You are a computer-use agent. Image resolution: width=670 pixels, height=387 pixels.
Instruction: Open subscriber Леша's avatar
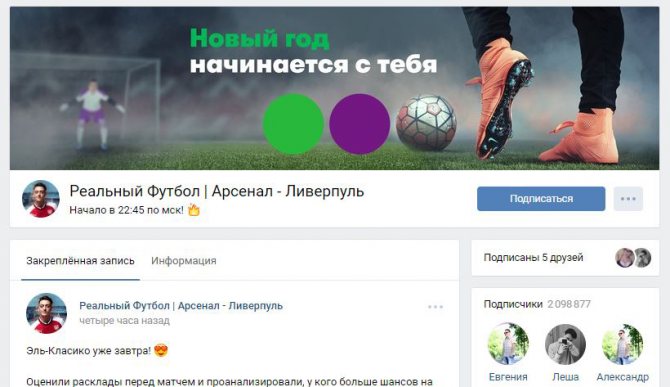pyautogui.click(x=565, y=344)
